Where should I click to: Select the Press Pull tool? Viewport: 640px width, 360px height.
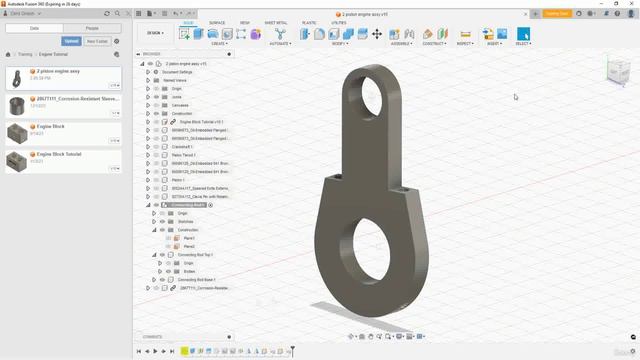pos(305,34)
